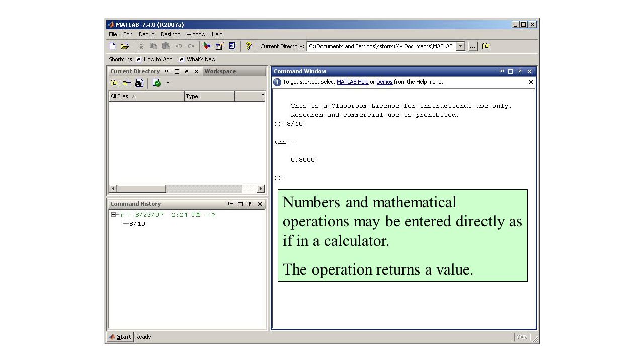
Task: Expand the reports dropdown arrow in Current Directory
Action: coord(168,83)
